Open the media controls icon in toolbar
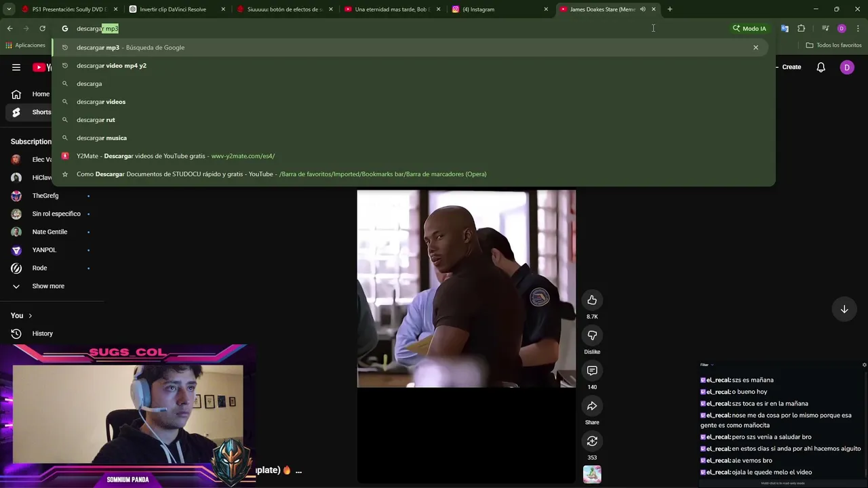This screenshot has height=488, width=868. pos(825,28)
